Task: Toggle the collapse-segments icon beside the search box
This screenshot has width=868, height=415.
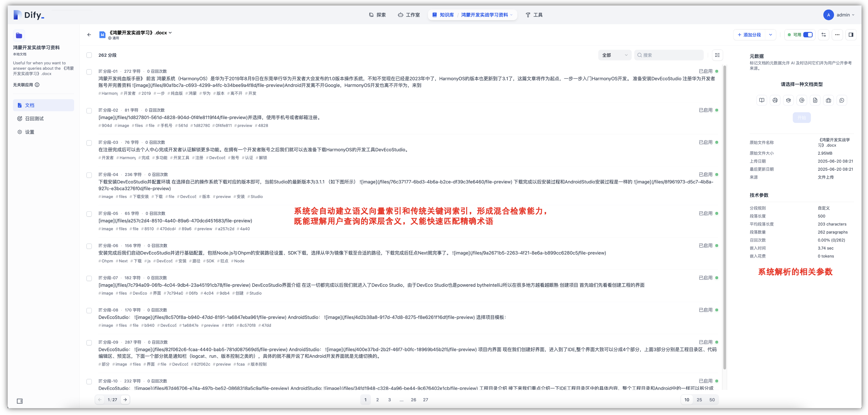Action: (x=717, y=55)
